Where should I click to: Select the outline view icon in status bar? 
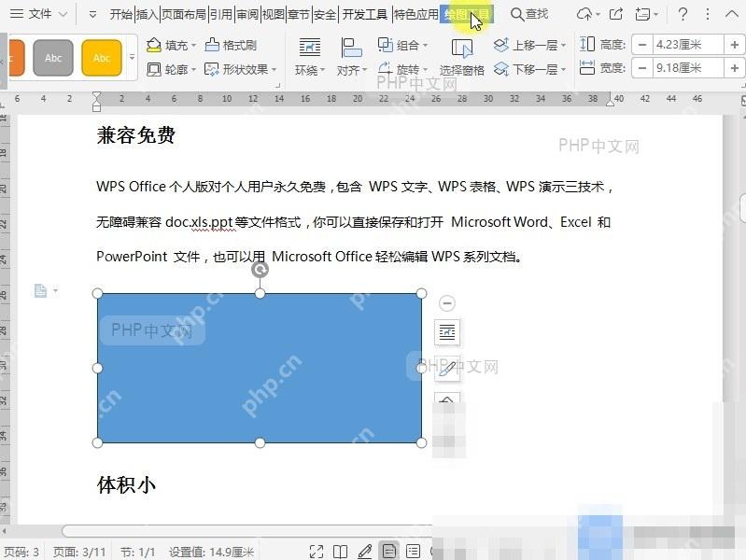(x=413, y=552)
